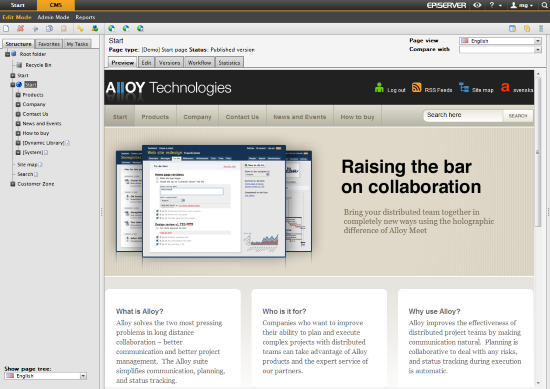Click the small page icon beside Search
This screenshot has width=550, height=389.
pyautogui.click(x=36, y=174)
